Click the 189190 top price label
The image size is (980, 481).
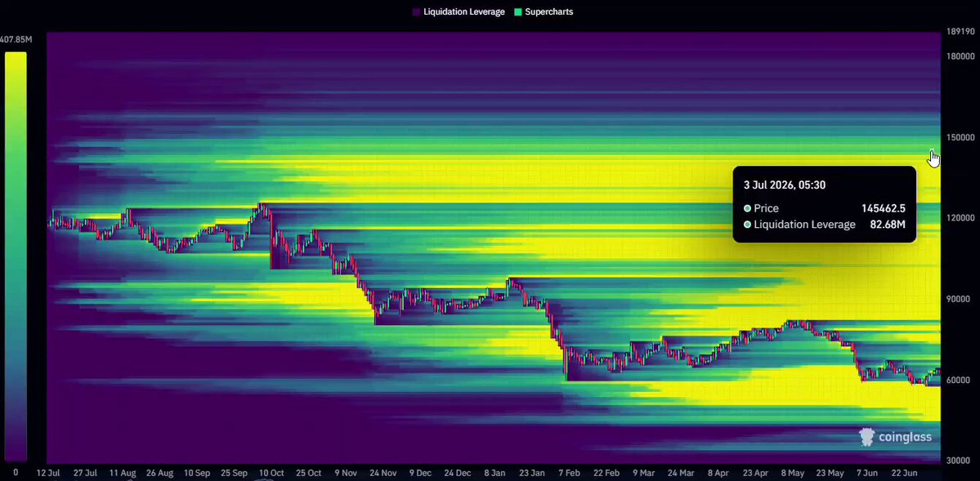pyautogui.click(x=960, y=30)
